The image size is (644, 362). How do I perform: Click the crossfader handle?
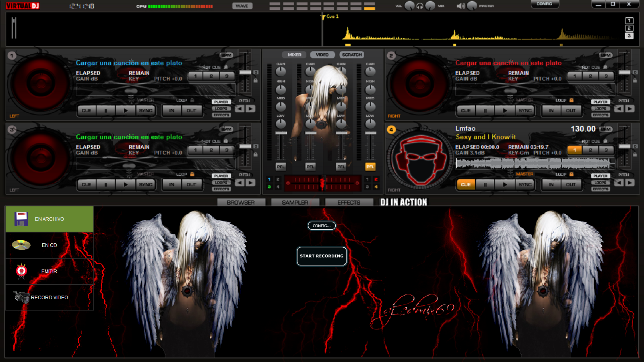[322, 183]
